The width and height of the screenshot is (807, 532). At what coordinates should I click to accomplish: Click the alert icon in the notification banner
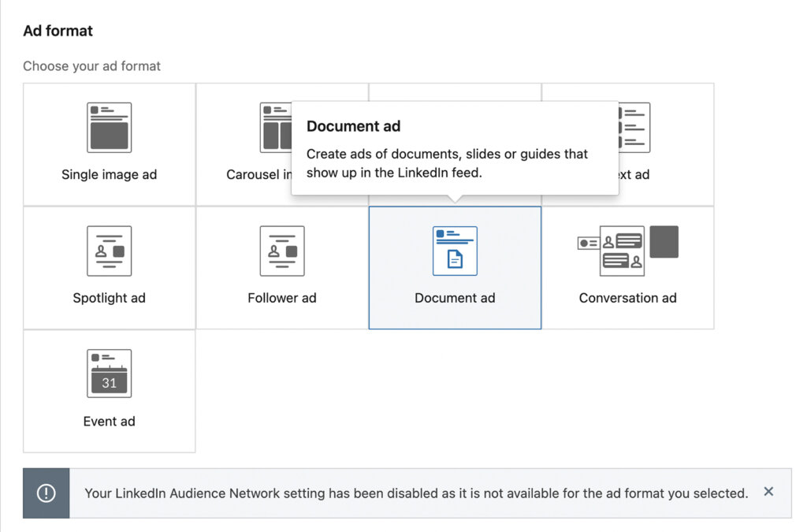pos(46,492)
